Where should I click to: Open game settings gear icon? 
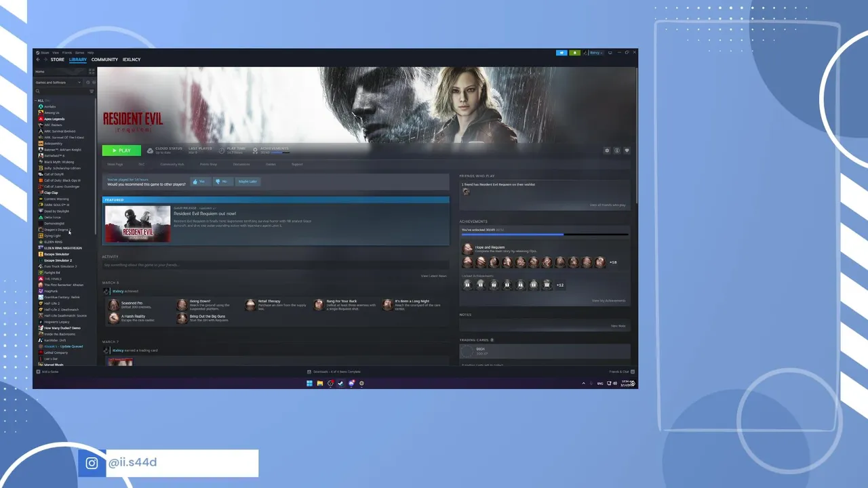point(607,150)
